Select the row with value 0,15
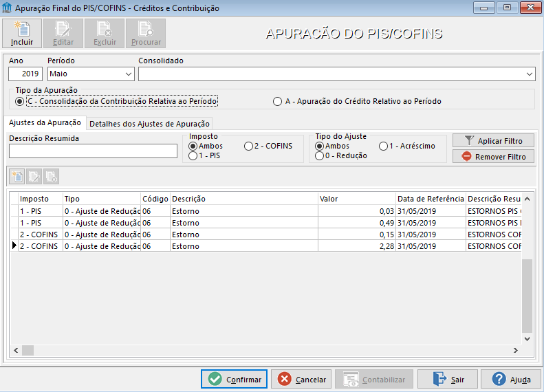This screenshot has height=392, width=544. [265, 235]
